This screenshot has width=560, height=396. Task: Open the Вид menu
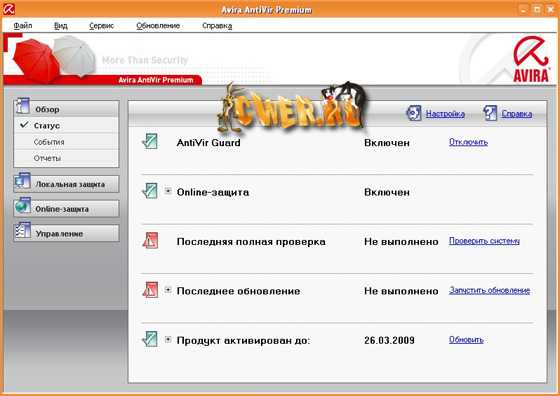point(61,26)
